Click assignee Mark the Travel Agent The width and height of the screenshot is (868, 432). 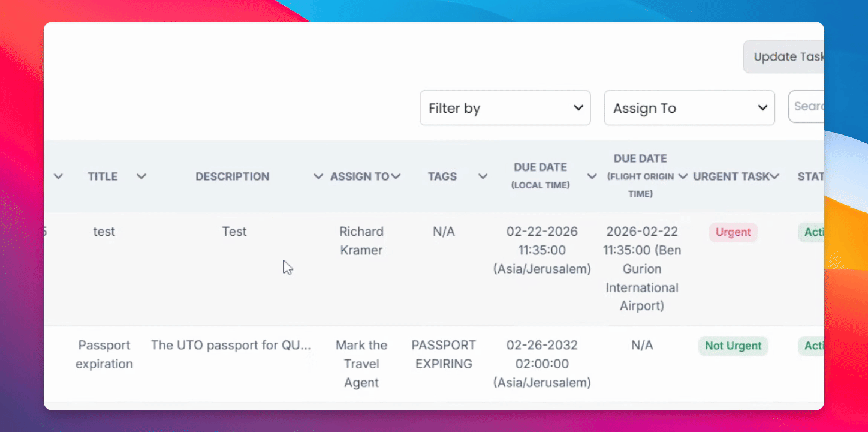(361, 364)
